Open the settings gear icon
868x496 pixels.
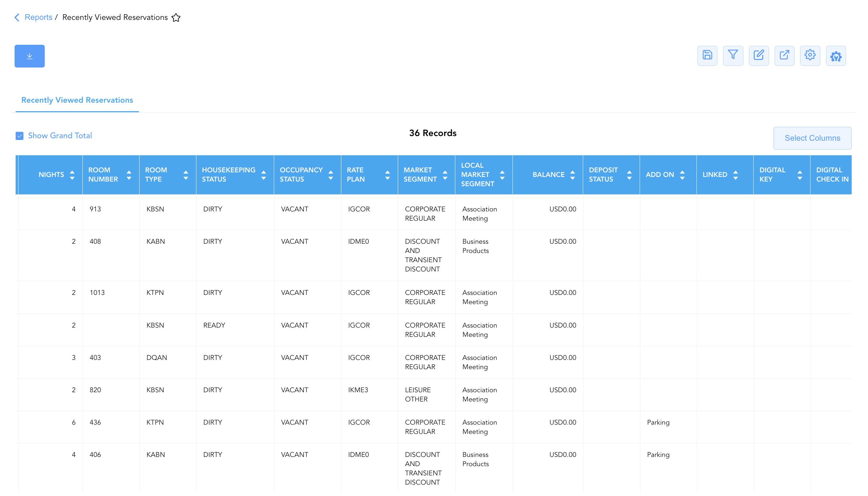pos(810,55)
